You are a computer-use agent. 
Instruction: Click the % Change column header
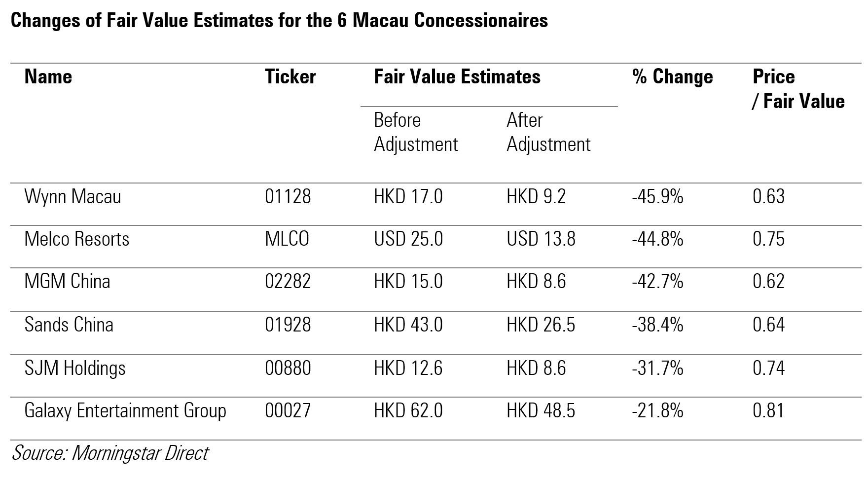pos(672,77)
